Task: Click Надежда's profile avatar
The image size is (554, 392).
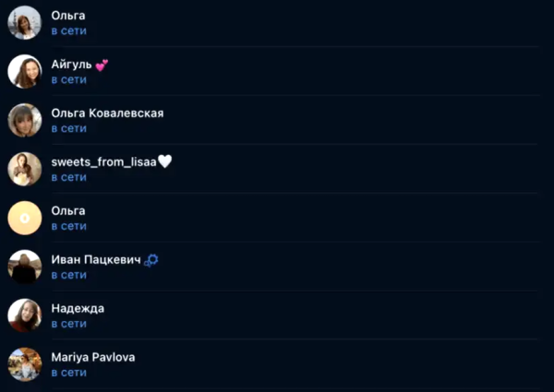Action: pyautogui.click(x=25, y=315)
